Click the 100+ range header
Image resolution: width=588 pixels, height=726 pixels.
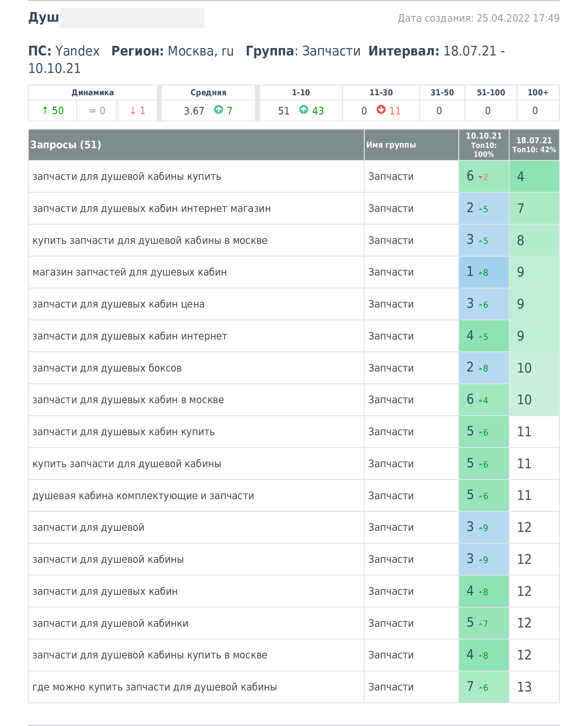[x=538, y=92]
